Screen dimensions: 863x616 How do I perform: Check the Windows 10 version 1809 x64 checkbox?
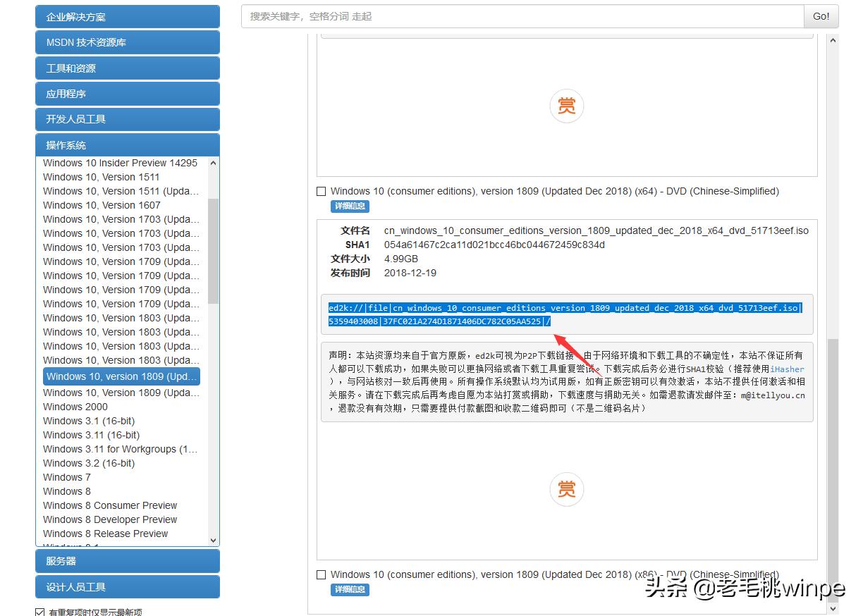click(x=322, y=191)
